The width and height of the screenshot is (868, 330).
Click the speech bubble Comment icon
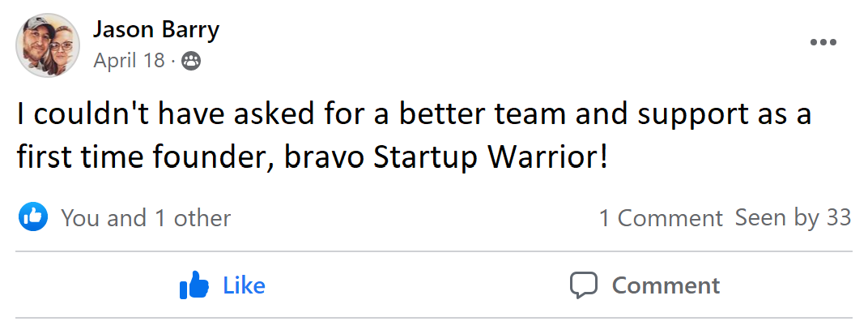click(x=583, y=285)
